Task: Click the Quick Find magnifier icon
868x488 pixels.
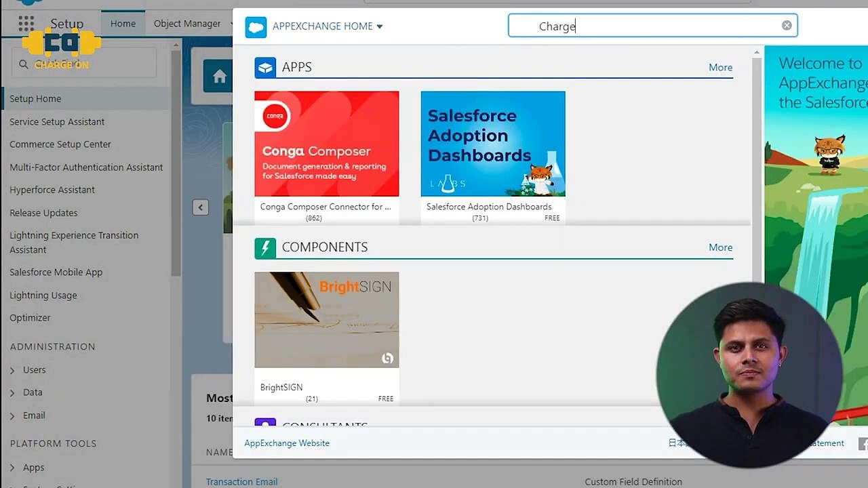Action: 24,64
